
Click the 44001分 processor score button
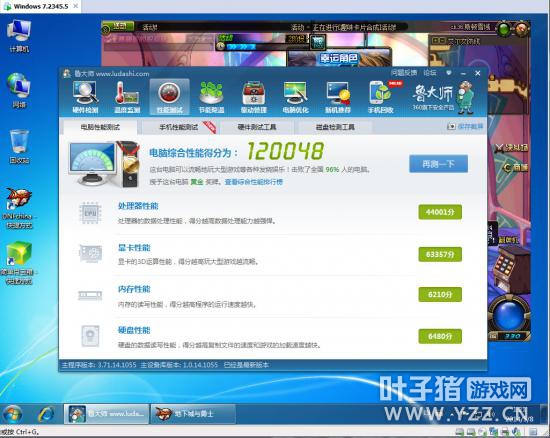440,212
